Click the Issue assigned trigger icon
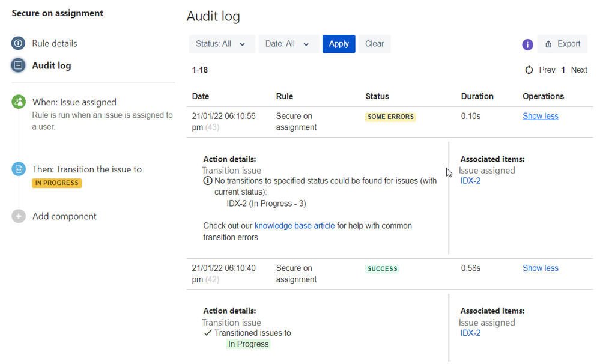 [19, 102]
